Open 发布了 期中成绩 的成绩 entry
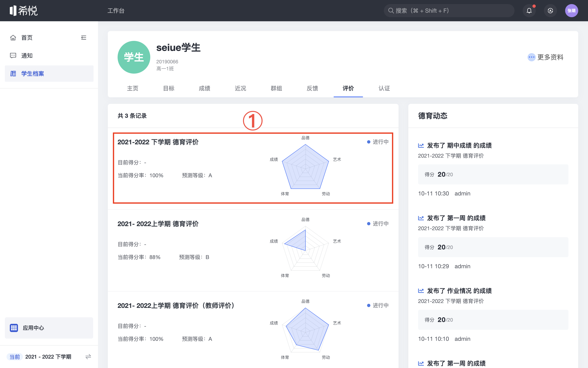 [459, 145]
